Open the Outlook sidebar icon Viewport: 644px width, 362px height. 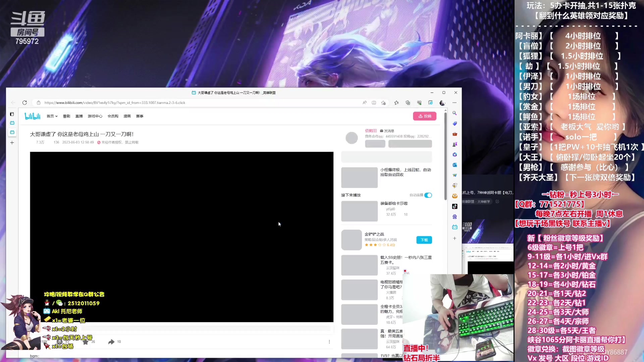[x=454, y=165]
